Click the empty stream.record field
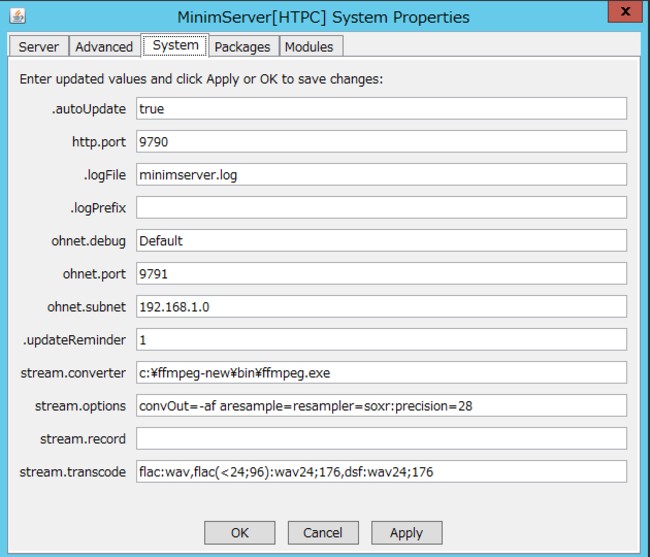Viewport: 650px width, 557px height. pyautogui.click(x=381, y=438)
